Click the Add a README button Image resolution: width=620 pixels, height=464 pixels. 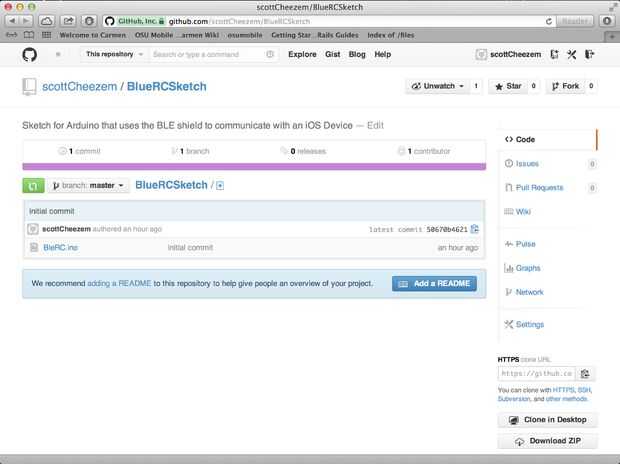434,284
